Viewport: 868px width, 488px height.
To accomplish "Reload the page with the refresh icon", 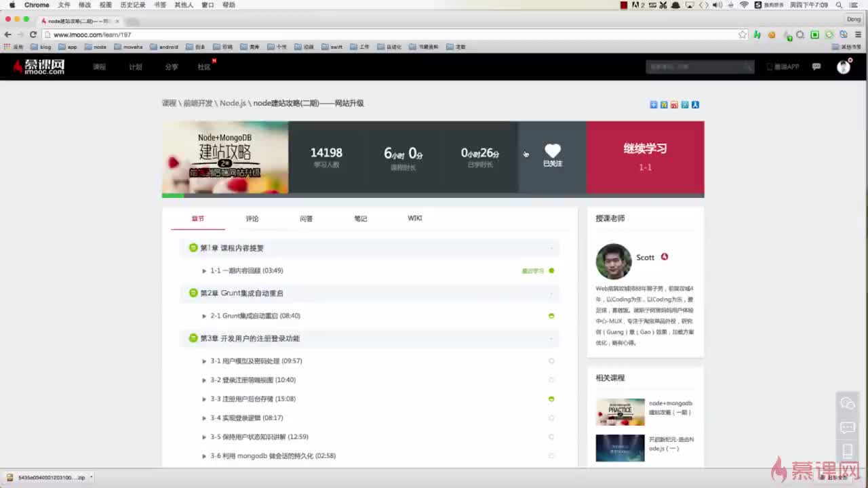I will [x=33, y=35].
